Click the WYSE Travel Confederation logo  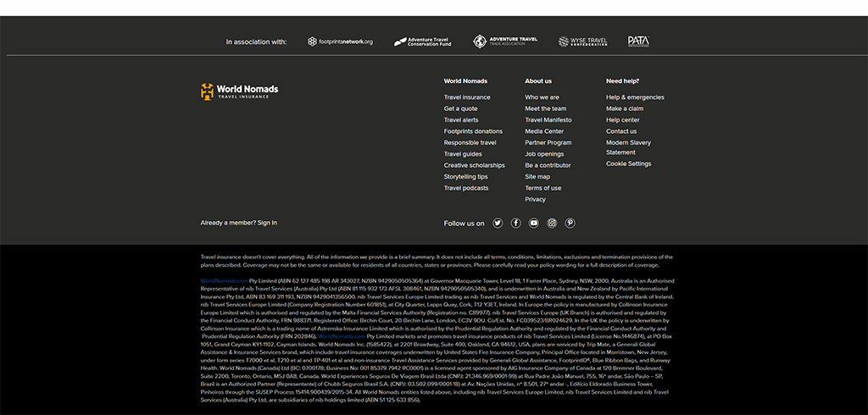pos(583,41)
